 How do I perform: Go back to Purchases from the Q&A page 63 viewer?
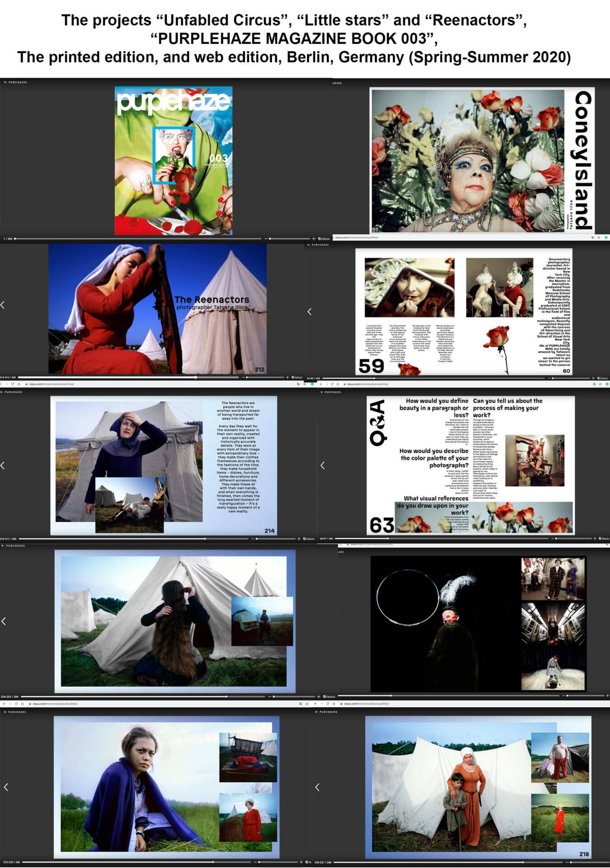click(331, 392)
